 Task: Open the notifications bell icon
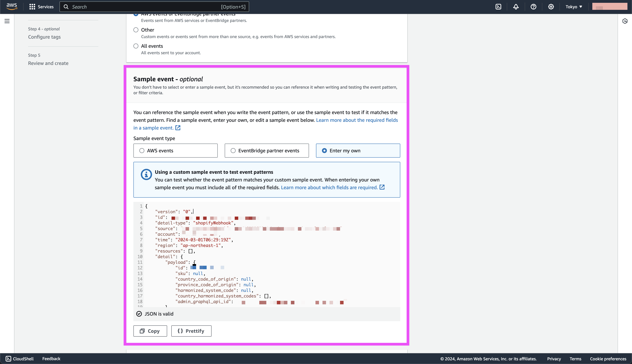click(x=516, y=7)
